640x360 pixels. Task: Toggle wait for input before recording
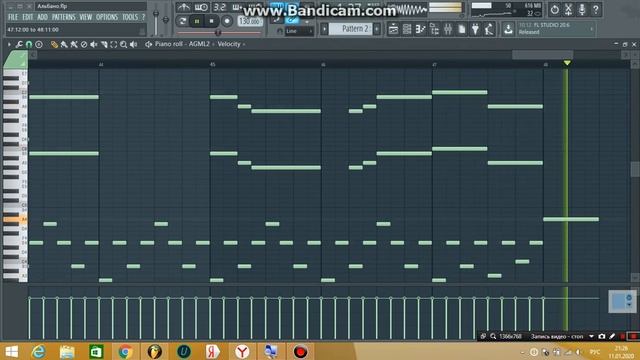pyautogui.click(x=201, y=7)
